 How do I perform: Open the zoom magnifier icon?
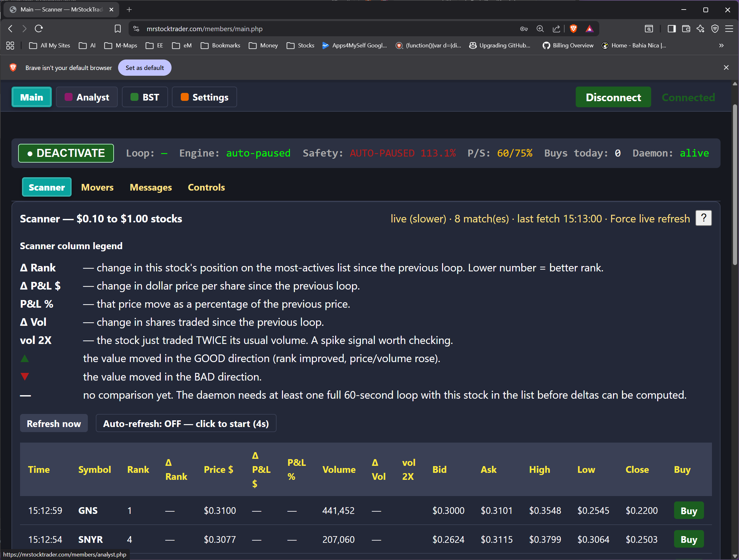tap(540, 29)
